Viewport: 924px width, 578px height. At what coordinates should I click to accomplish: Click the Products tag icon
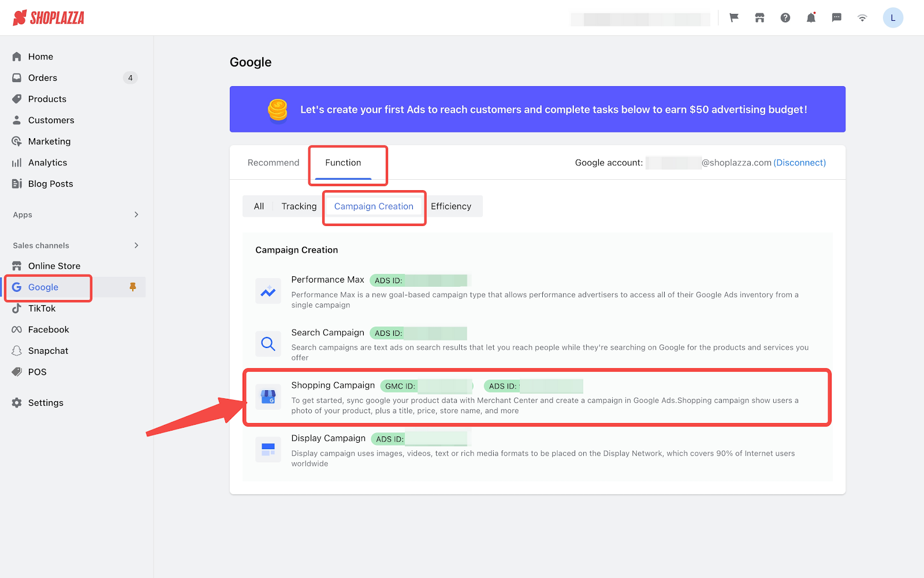pos(17,99)
